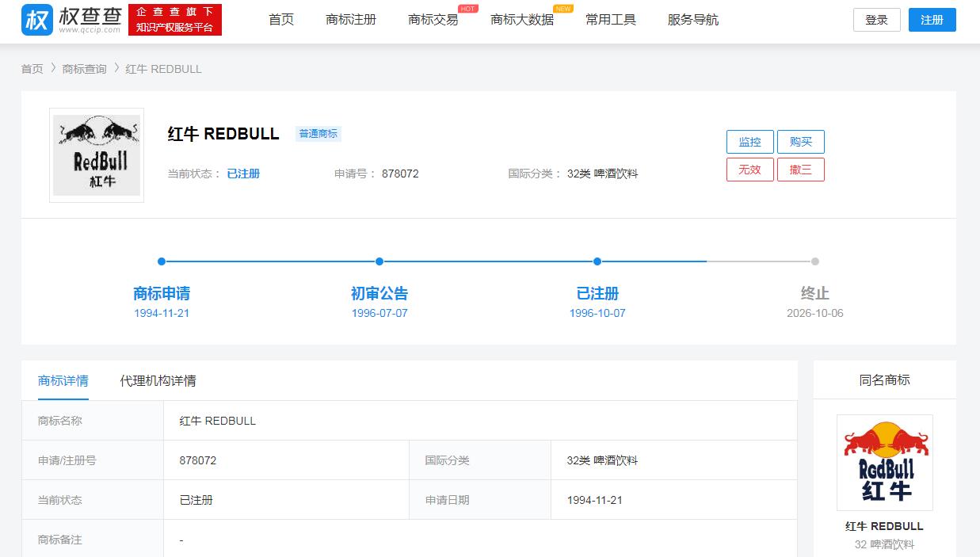980x557 pixels.
Task: Open the 商标注册 menu
Action: tap(351, 20)
